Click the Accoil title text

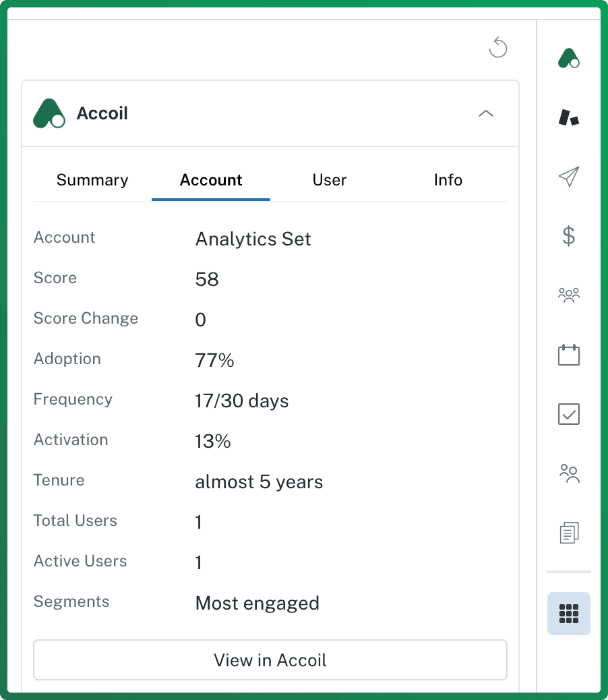[102, 113]
